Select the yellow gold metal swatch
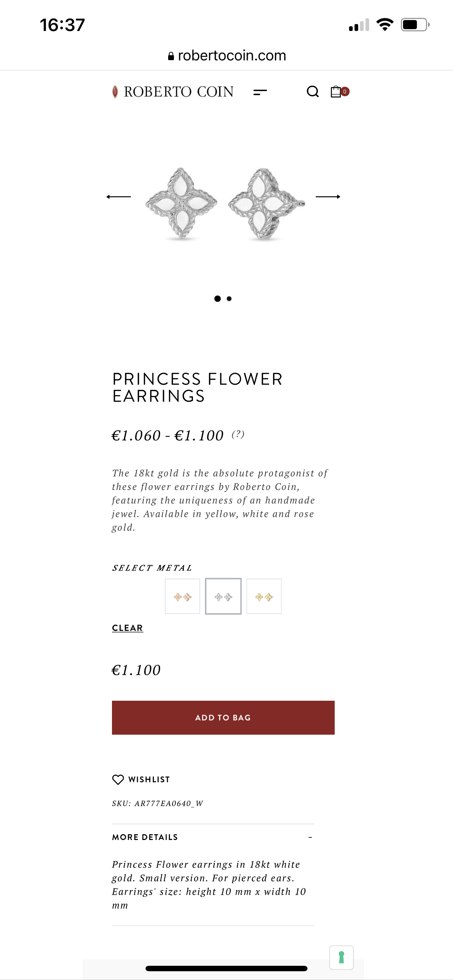The width and height of the screenshot is (453, 980). [x=264, y=596]
